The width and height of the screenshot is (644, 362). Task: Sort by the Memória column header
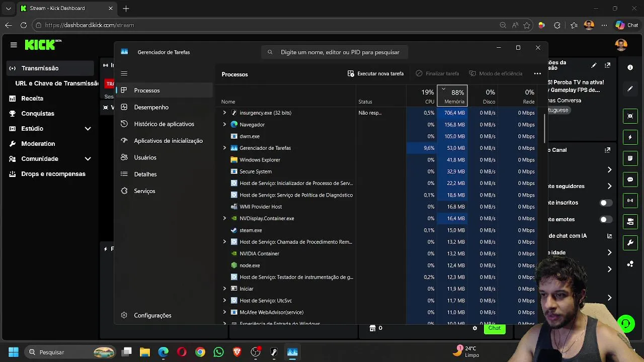click(452, 96)
